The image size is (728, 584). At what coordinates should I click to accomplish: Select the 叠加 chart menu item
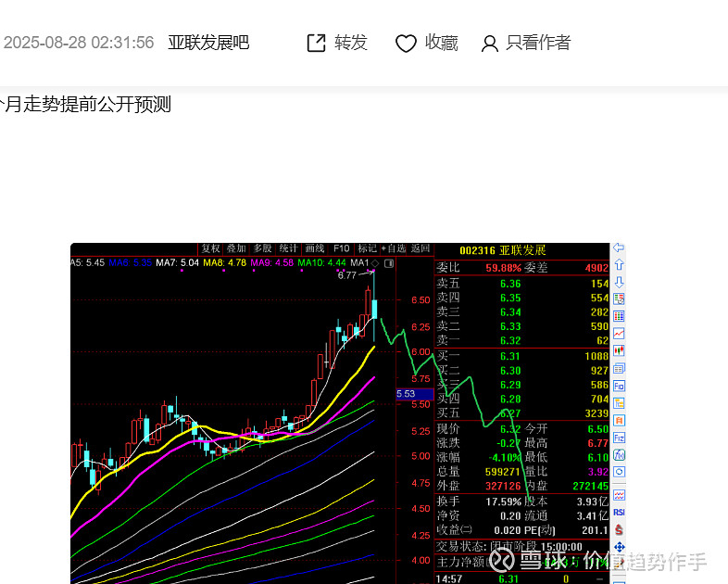[236, 248]
